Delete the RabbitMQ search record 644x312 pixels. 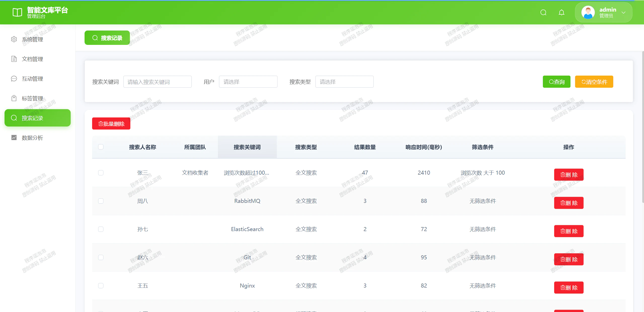tap(569, 203)
